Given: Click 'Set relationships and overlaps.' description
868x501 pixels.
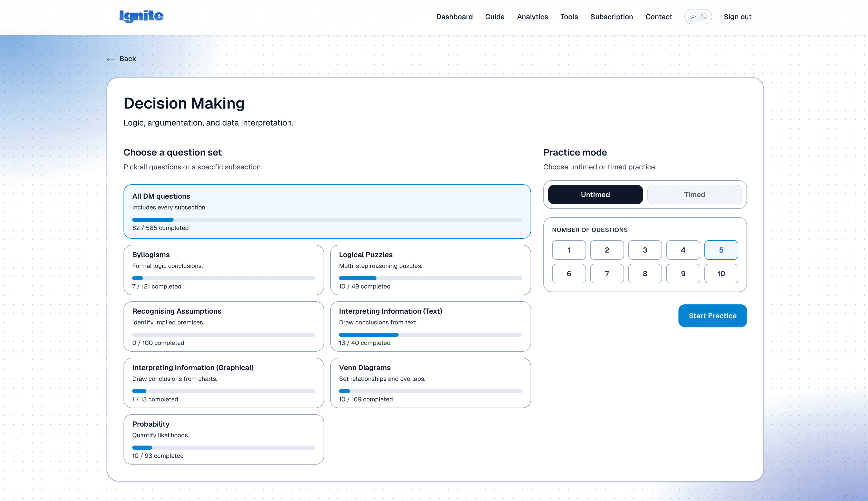Looking at the screenshot, I should pos(382,379).
